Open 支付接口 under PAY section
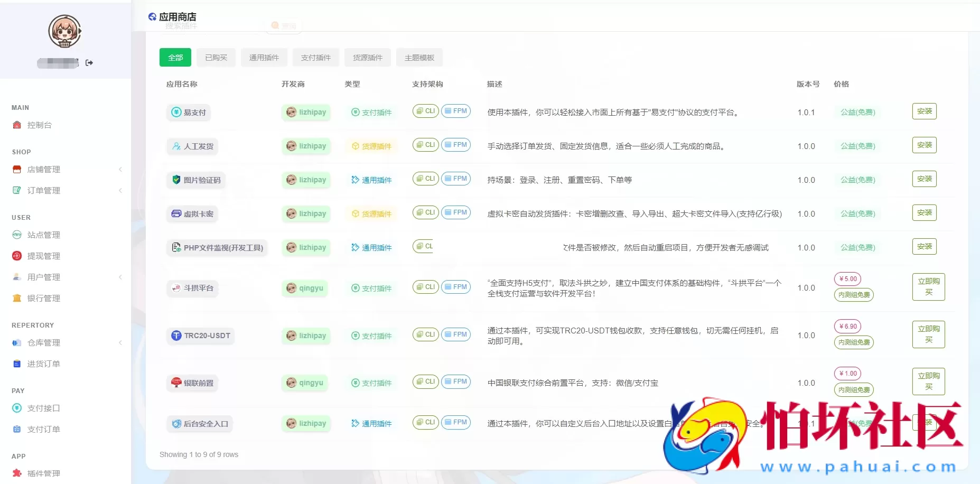This screenshot has width=980, height=484. [43, 408]
